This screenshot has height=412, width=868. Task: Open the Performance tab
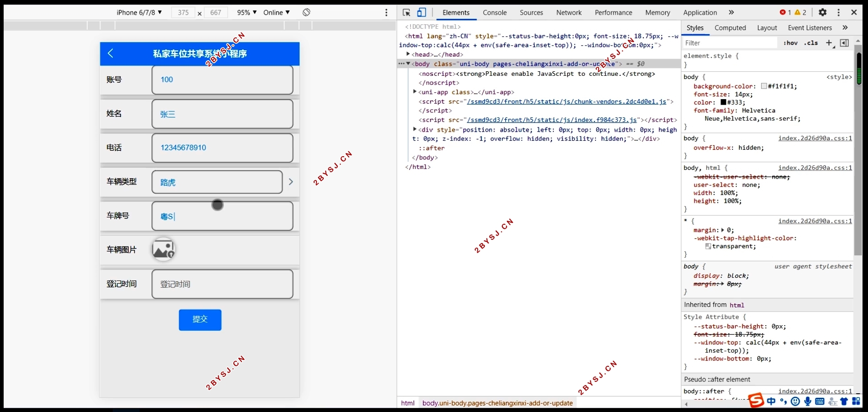coord(613,12)
